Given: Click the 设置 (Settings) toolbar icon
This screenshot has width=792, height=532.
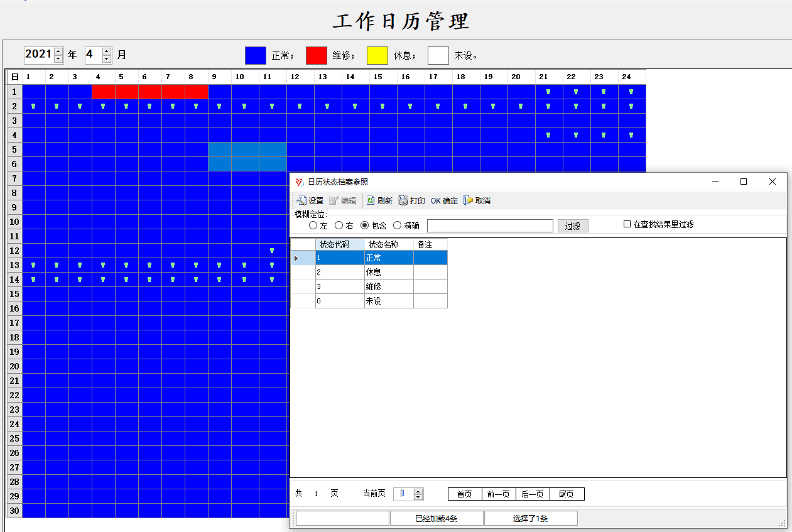Looking at the screenshot, I should 301,201.
